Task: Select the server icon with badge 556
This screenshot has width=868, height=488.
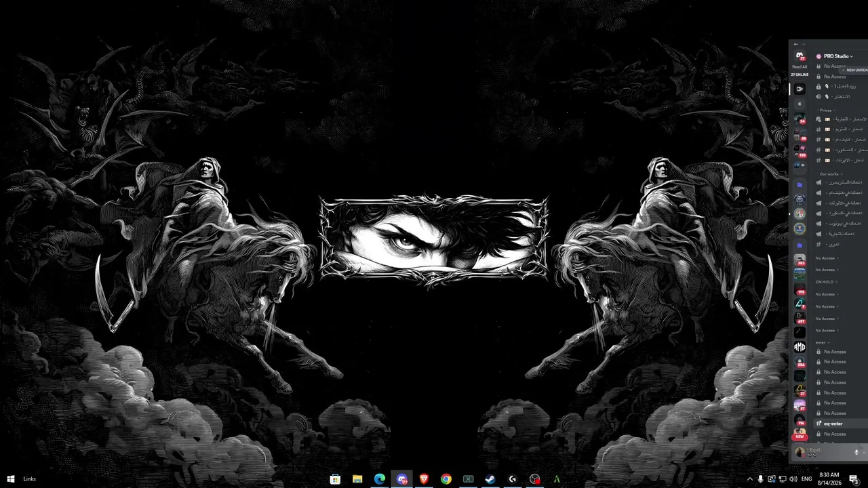Action: click(800, 362)
